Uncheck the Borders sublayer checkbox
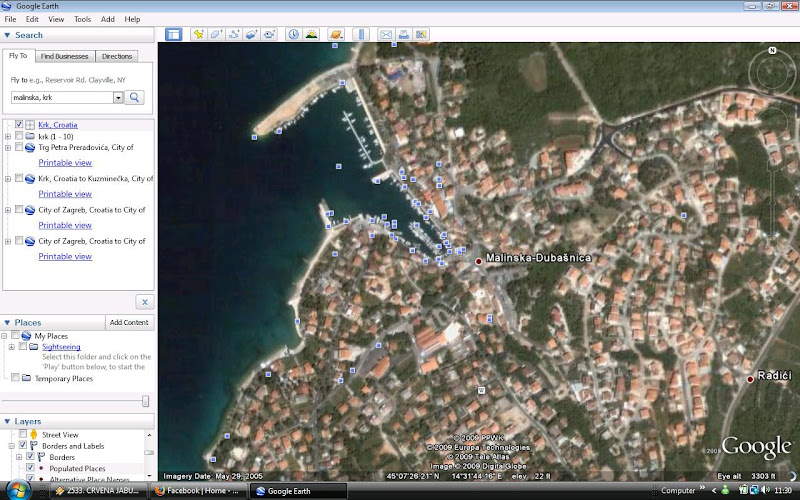Screen dimensions: 800x500 point(30,457)
